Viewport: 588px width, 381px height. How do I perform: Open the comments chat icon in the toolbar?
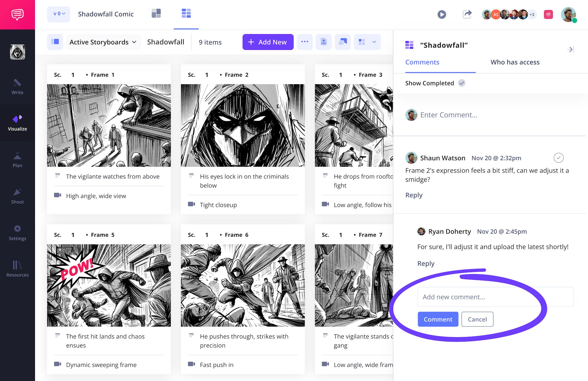342,42
